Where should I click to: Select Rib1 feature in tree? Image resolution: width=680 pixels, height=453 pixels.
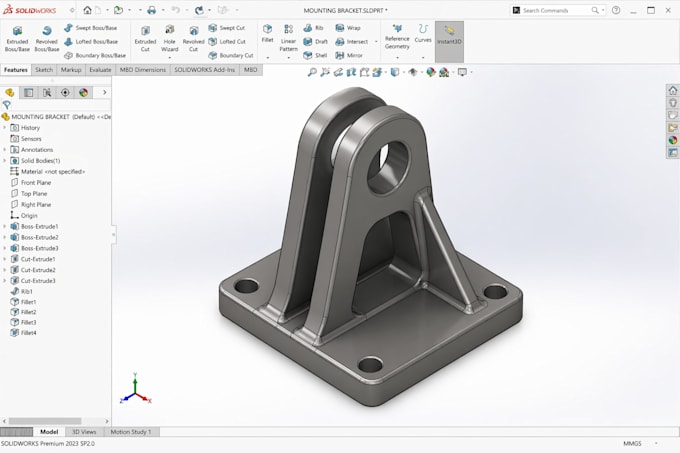coord(21,291)
